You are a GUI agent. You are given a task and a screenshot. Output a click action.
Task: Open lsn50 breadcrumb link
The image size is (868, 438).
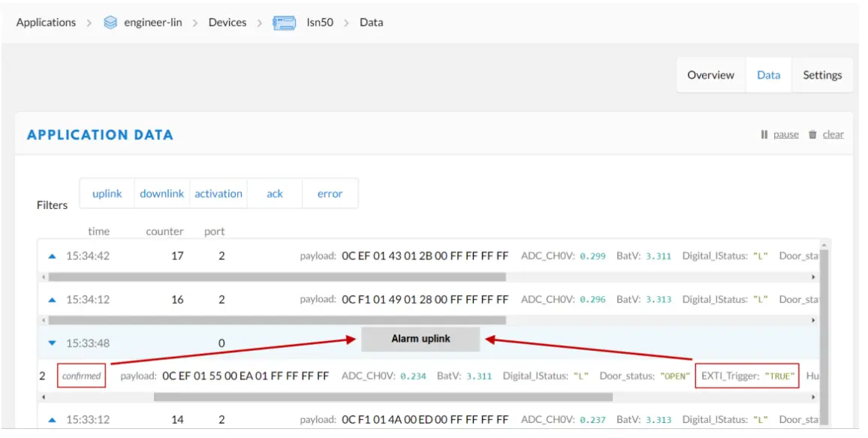click(x=320, y=23)
